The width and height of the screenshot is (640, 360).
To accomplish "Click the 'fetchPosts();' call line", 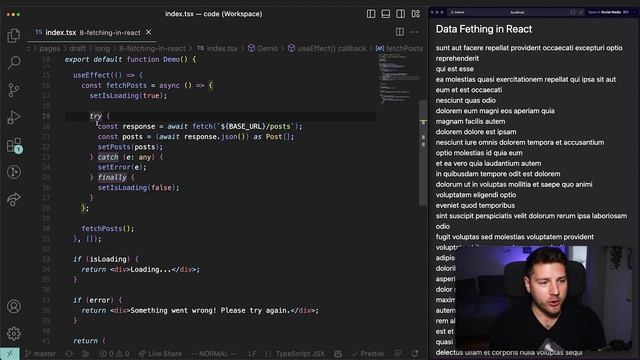I will pos(108,228).
